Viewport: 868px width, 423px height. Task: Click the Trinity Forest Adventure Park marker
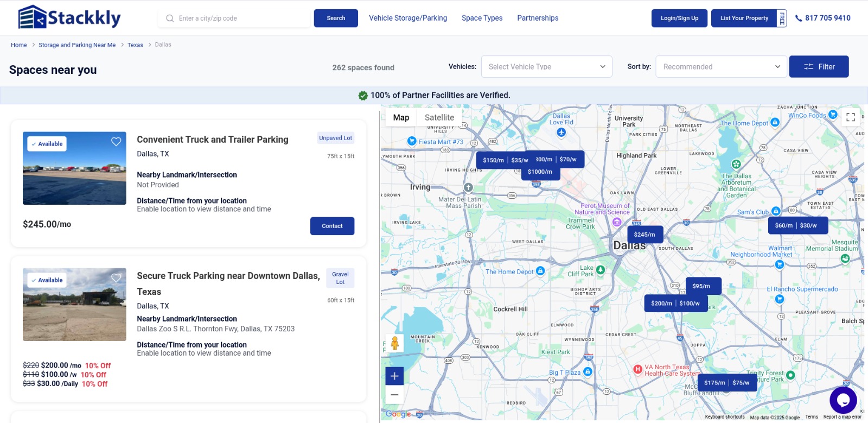point(790,375)
